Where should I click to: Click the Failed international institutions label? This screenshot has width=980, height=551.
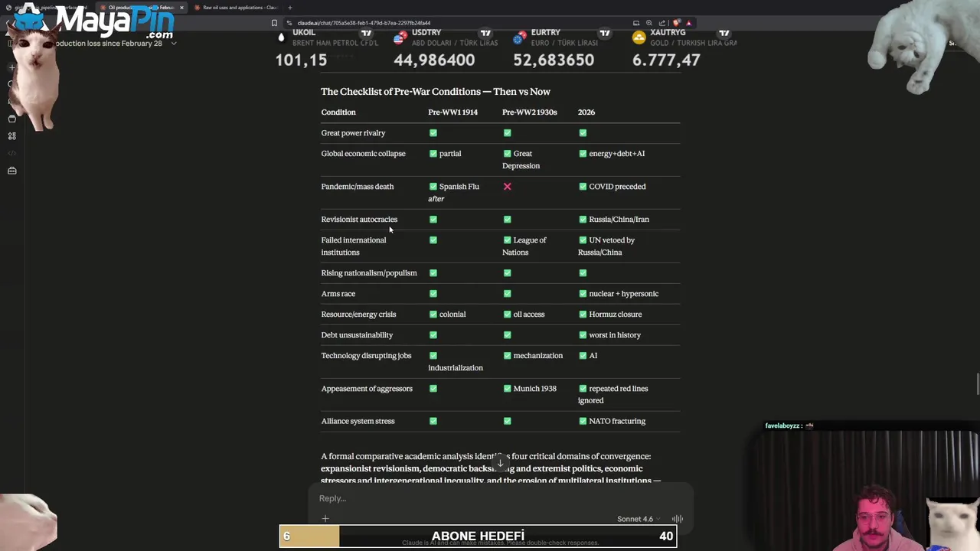(354, 246)
